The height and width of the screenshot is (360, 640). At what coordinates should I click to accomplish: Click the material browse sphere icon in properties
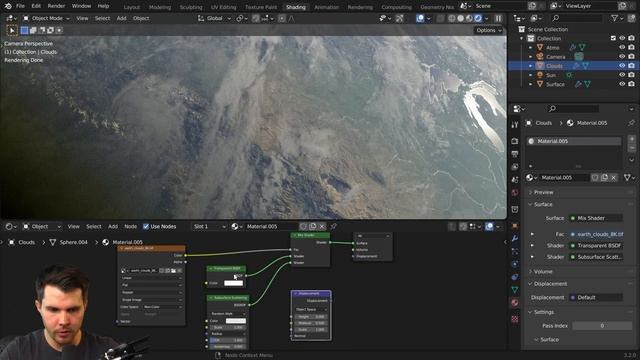(531, 178)
